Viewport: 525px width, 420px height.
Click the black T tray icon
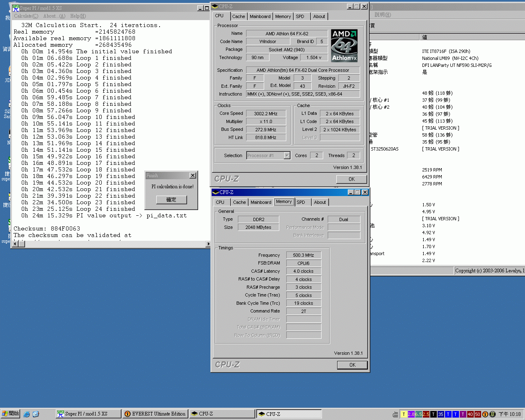(x=433, y=414)
